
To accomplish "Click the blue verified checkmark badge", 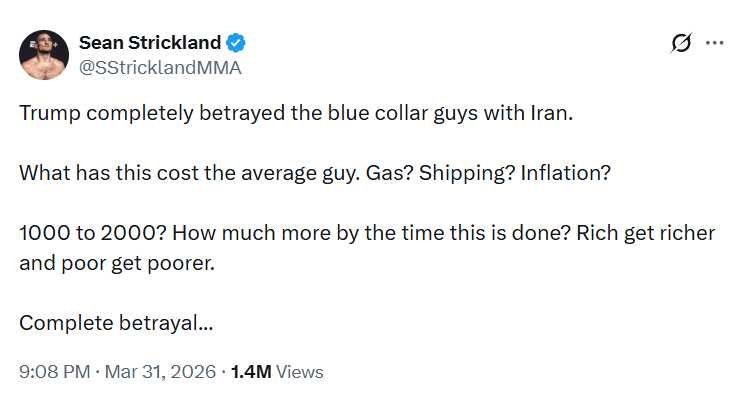I will click(237, 43).
